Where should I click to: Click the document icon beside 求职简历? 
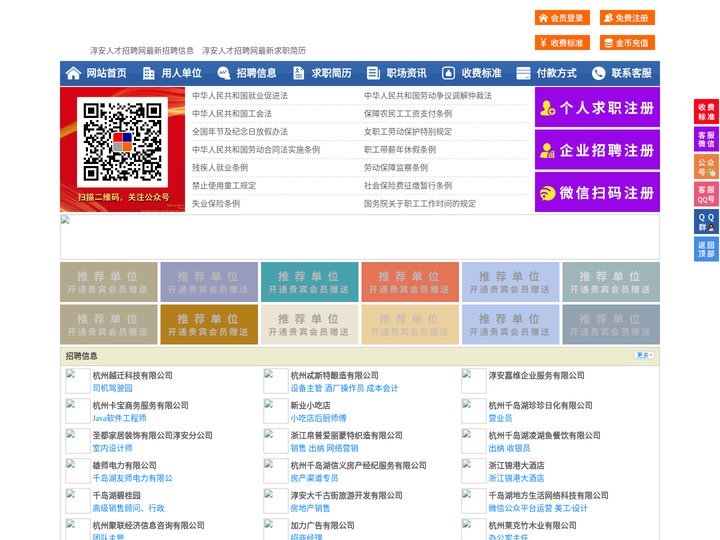click(298, 73)
